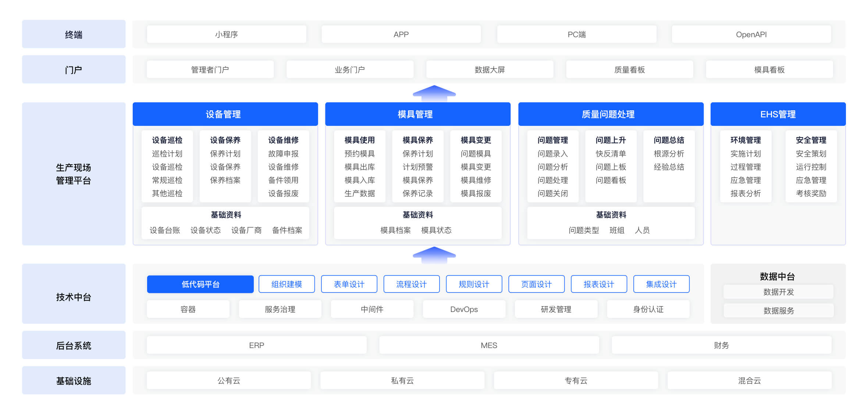Click the 后台系统 layer label
Viewport: 868px width, 415px height.
coord(74,345)
